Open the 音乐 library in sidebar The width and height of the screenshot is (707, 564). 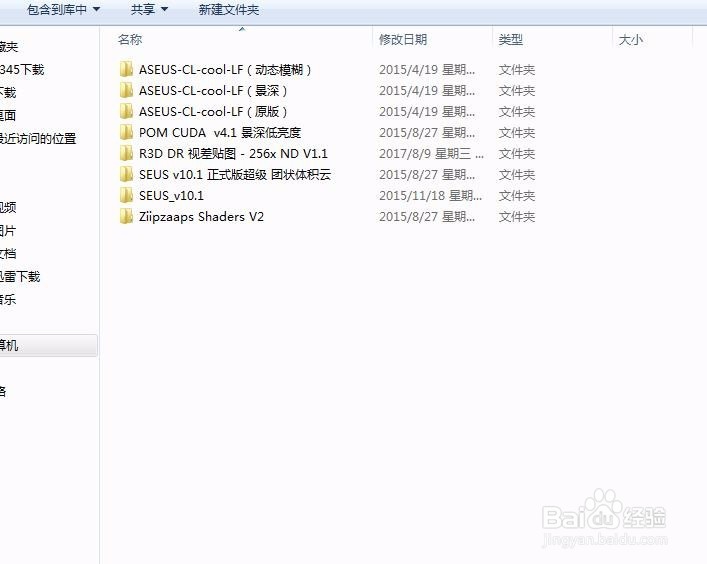8,299
